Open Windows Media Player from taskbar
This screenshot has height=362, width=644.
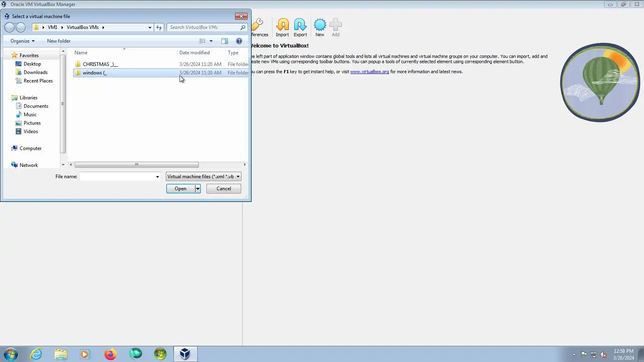pyautogui.click(x=85, y=354)
